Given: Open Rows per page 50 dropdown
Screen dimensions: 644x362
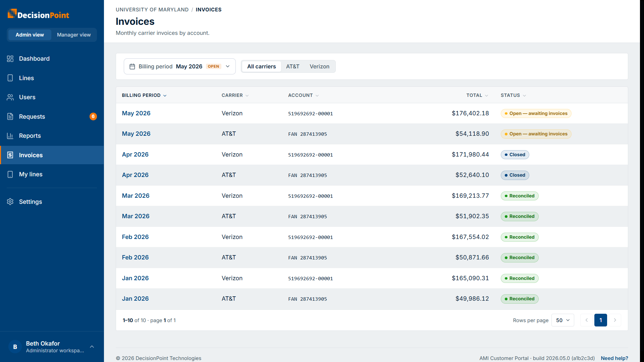Looking at the screenshot, I should [563, 320].
